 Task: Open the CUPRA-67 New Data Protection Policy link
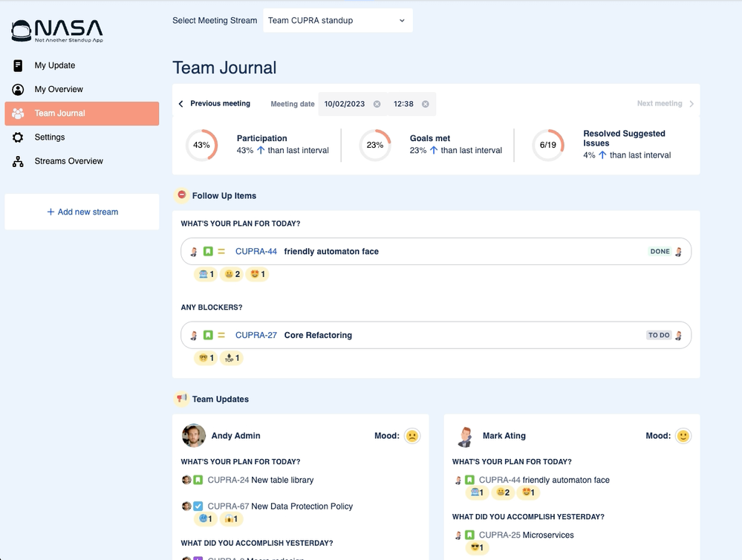(x=280, y=507)
